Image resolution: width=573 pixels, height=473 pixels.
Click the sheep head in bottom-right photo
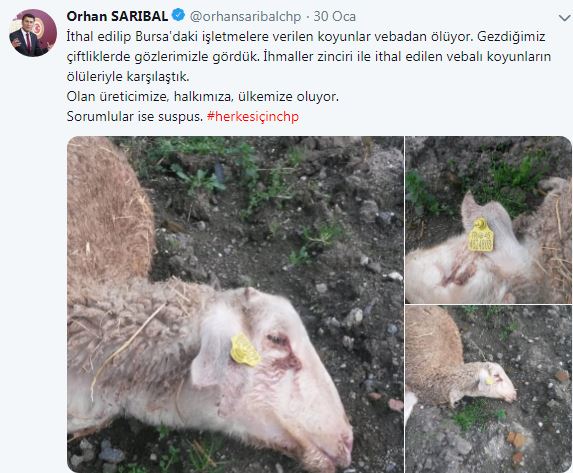click(x=499, y=382)
